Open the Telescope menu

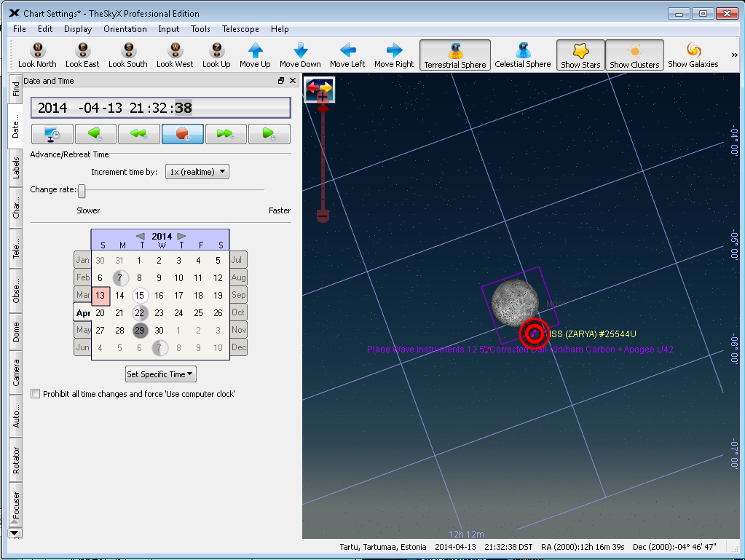(240, 29)
